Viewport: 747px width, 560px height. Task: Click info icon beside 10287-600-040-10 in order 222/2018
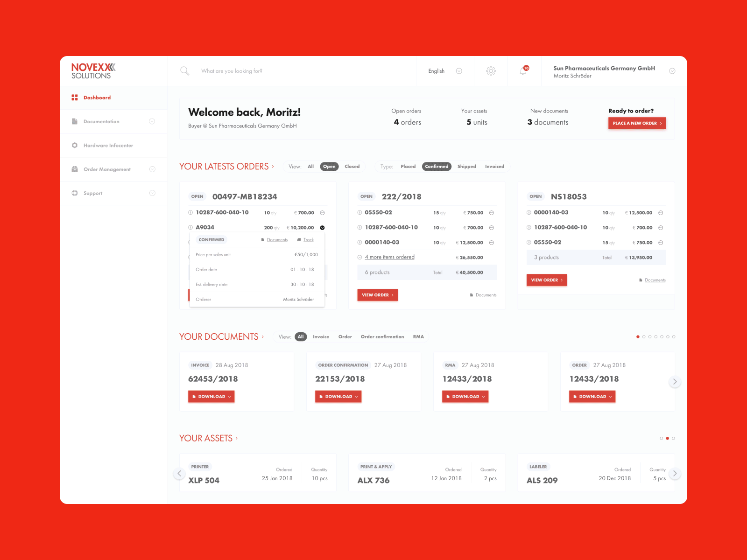point(359,227)
